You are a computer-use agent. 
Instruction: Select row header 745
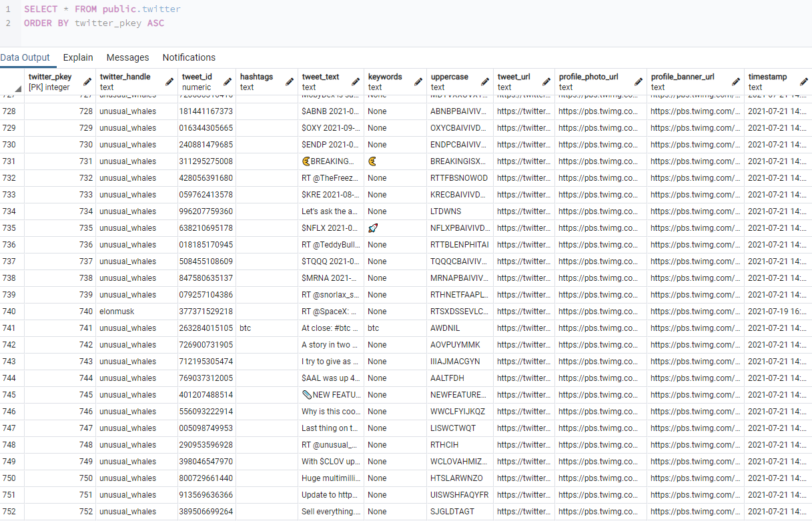click(12, 395)
